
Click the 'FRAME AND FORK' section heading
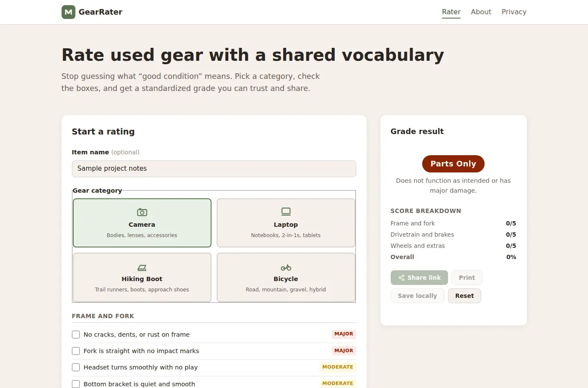(103, 316)
